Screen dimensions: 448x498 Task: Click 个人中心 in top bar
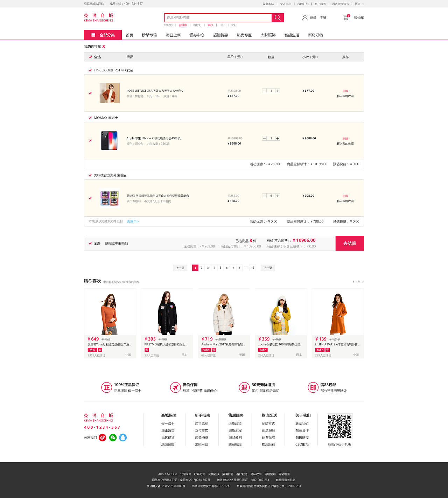[286, 4]
